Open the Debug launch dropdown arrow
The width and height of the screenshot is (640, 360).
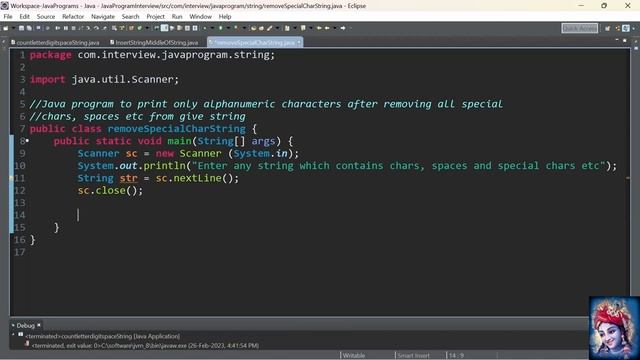pos(213,28)
